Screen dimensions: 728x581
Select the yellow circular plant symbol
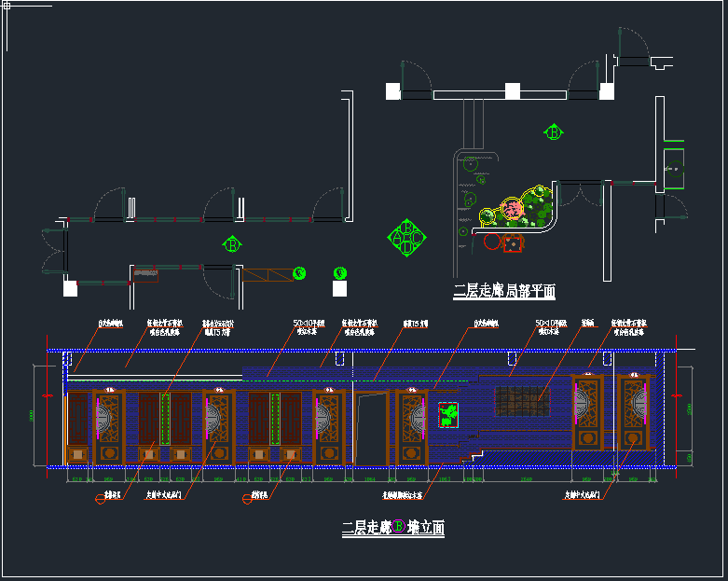point(488,217)
